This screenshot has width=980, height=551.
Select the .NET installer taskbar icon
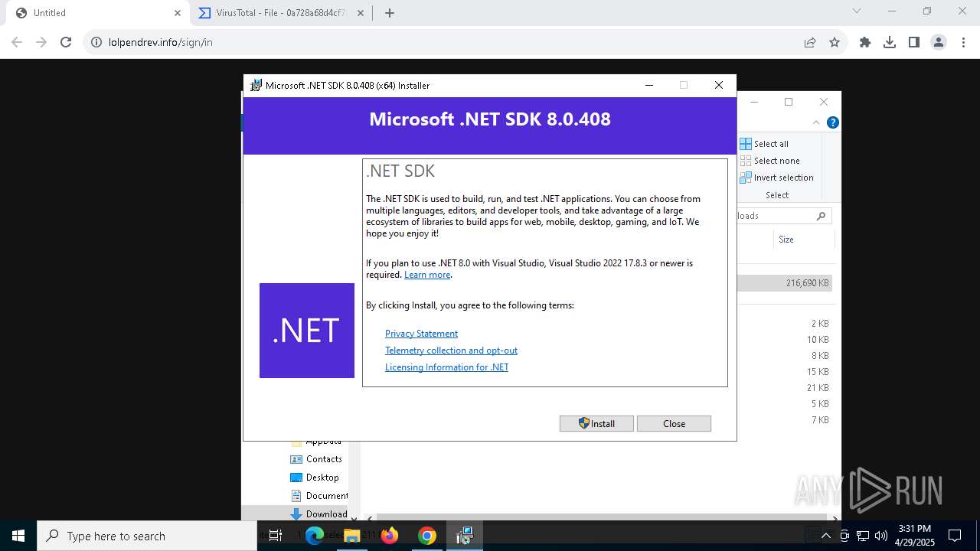465,536
